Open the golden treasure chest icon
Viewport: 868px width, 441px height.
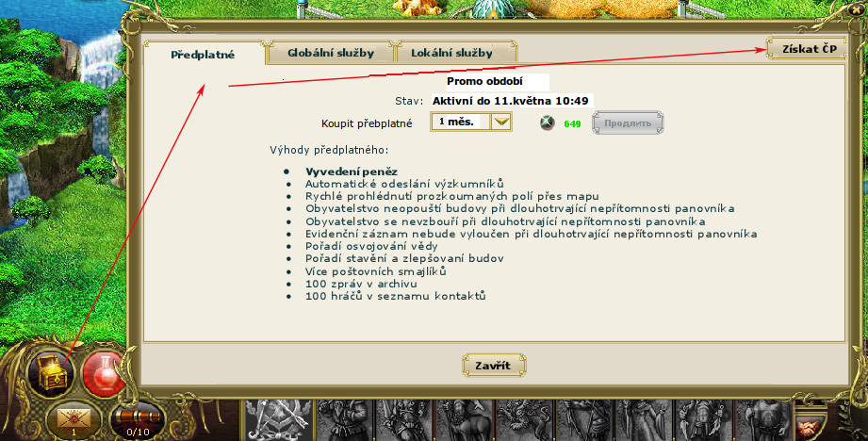(51, 372)
